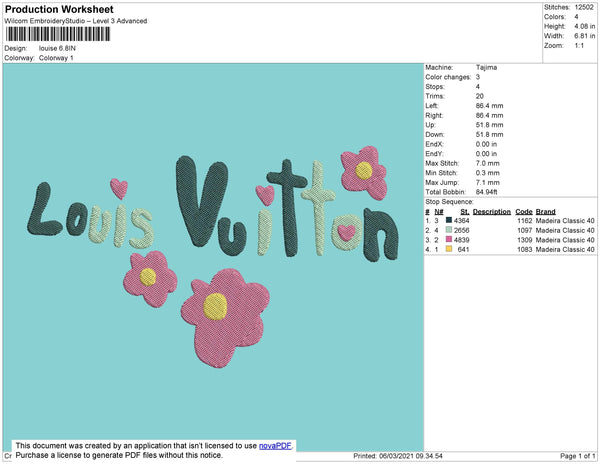Click the Stop Sequence heading
The width and height of the screenshot is (600, 464).
point(450,202)
